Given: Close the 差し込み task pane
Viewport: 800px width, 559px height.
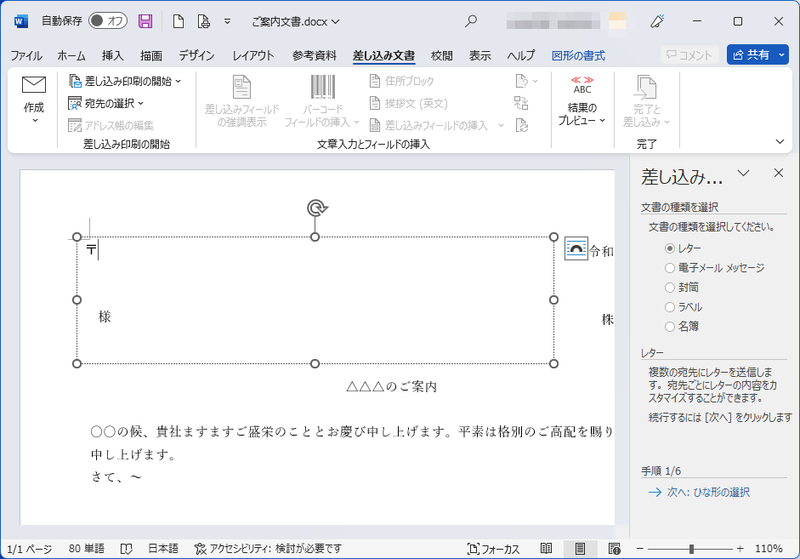Looking at the screenshot, I should pos(778,173).
